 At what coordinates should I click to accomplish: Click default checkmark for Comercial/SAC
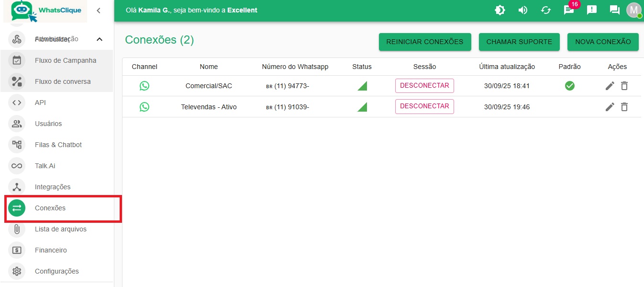569,86
